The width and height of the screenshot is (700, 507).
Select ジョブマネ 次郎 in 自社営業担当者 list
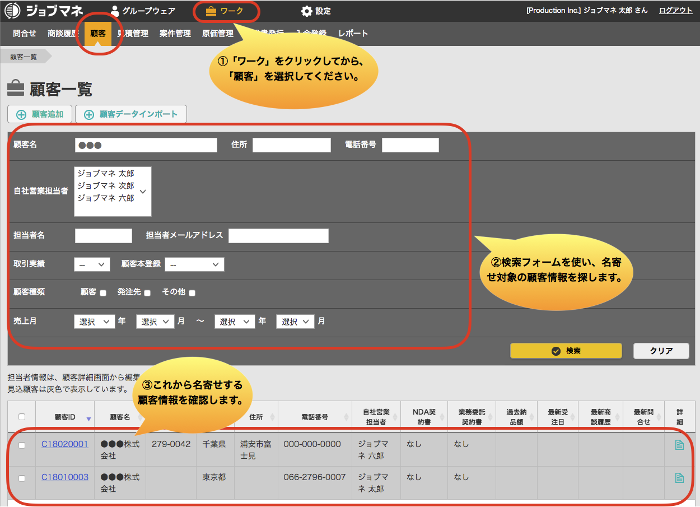tap(106, 186)
